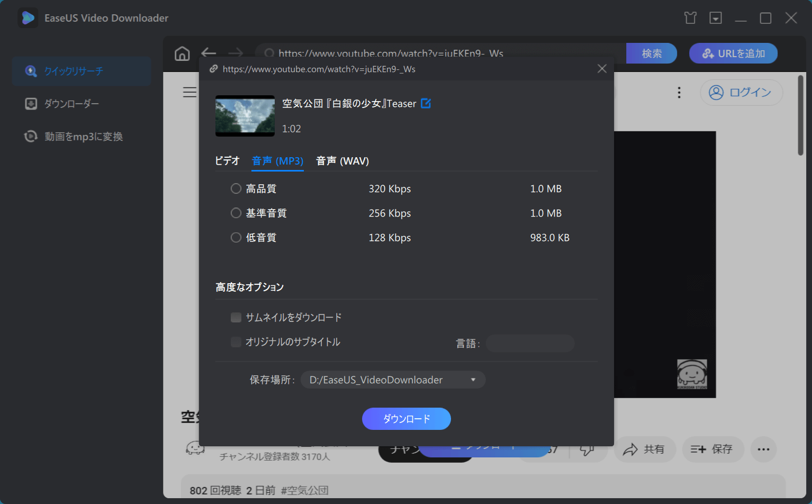Click the page vertical scrollbar
The width and height of the screenshot is (812, 504).
[x=800, y=115]
